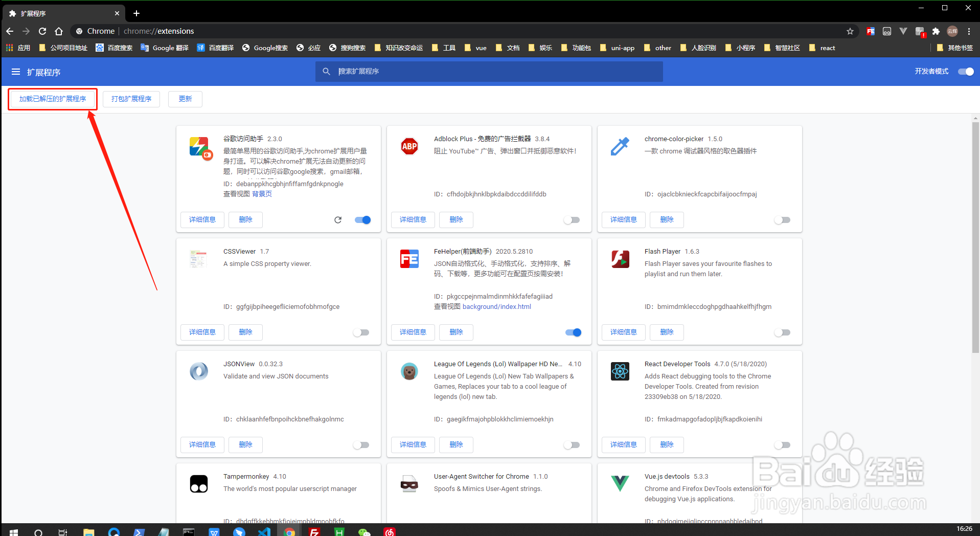Open the react bookmark folder

[822, 48]
